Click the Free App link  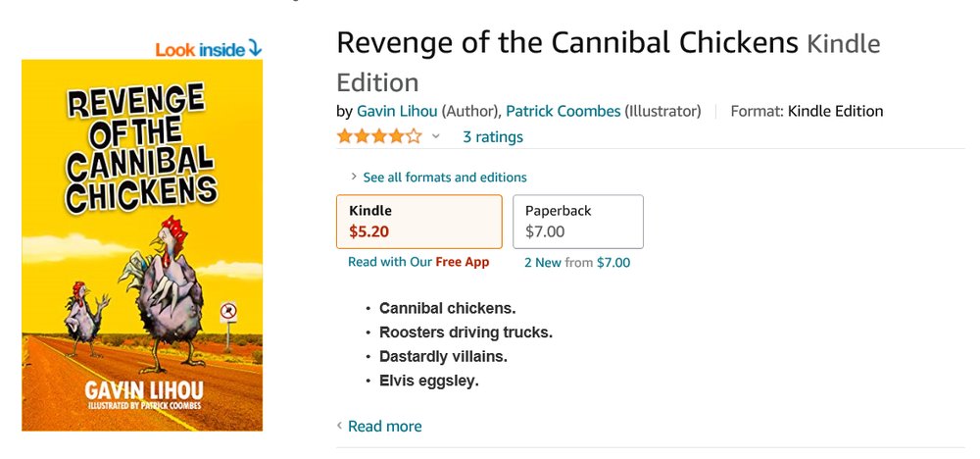pos(462,262)
